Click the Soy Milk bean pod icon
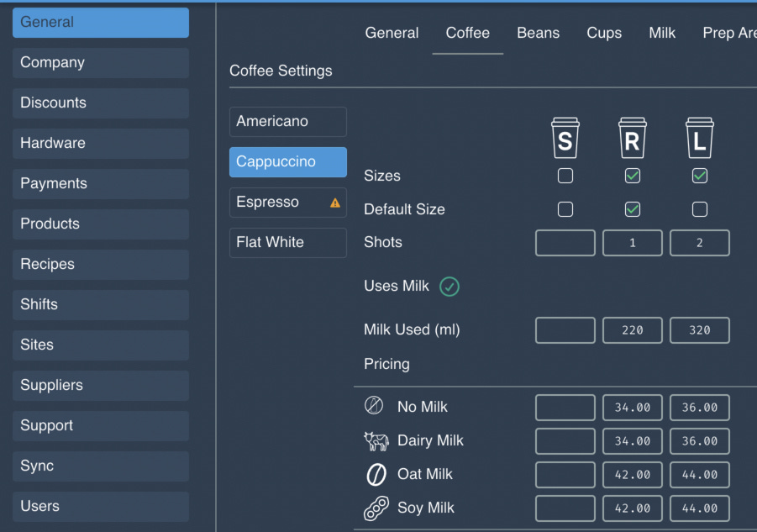 pos(376,508)
